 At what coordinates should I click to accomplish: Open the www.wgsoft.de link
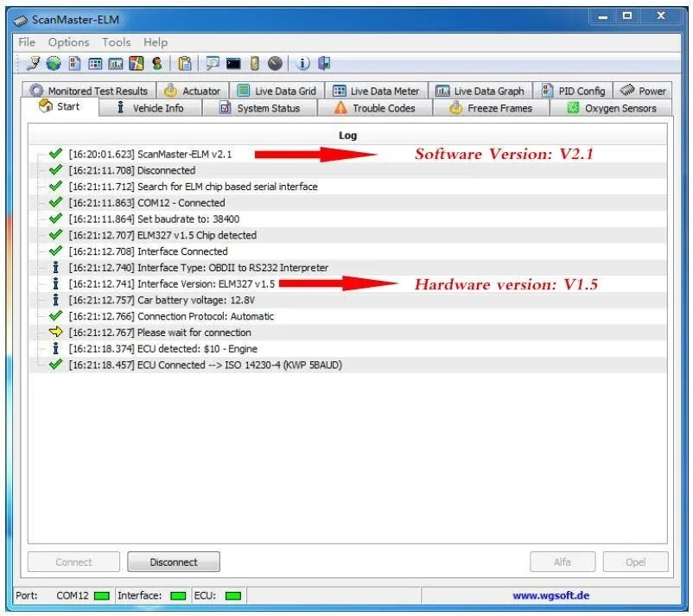tap(550, 595)
